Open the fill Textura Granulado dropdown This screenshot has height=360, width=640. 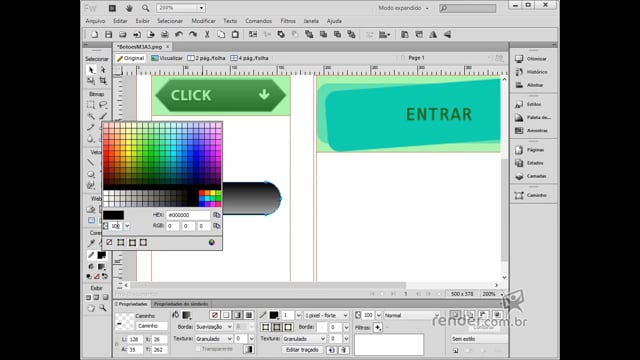tap(213, 339)
